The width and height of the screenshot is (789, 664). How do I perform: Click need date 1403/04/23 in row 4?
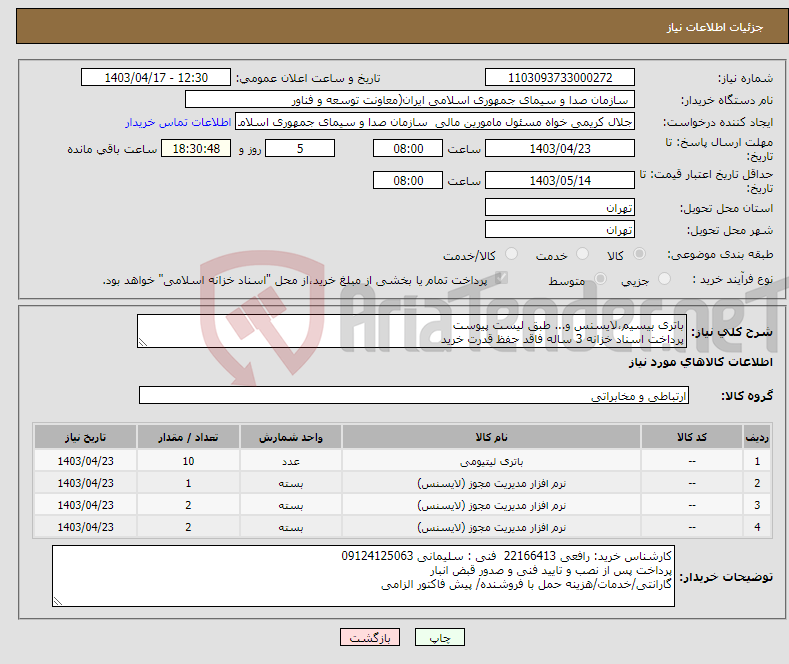pyautogui.click(x=86, y=527)
